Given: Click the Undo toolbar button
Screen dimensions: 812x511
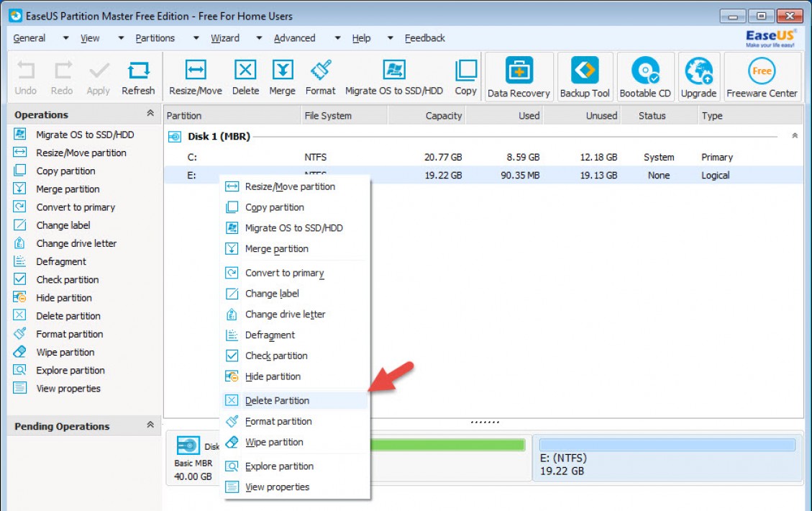Looking at the screenshot, I should point(25,78).
